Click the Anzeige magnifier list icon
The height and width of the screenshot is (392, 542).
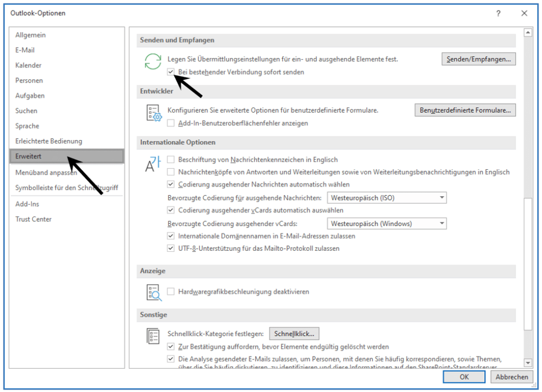click(x=154, y=293)
